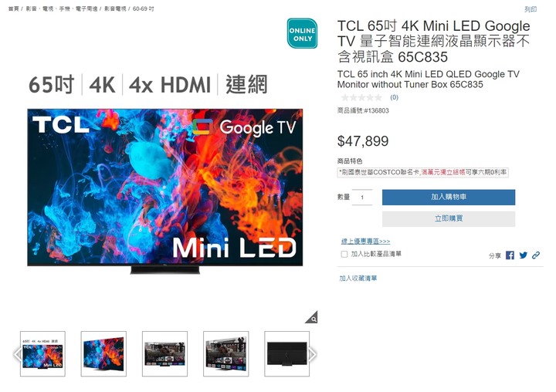Tick the 加入比較產品清單 checkbox

[344, 254]
